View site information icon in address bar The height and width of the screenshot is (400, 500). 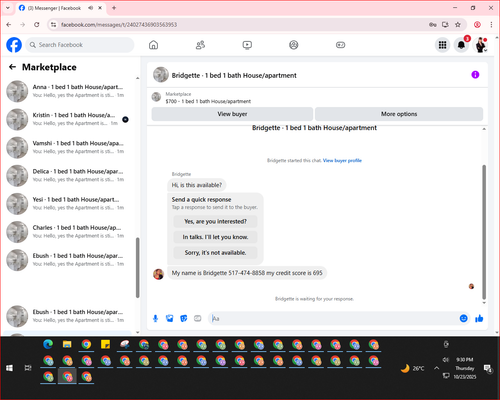click(x=54, y=25)
